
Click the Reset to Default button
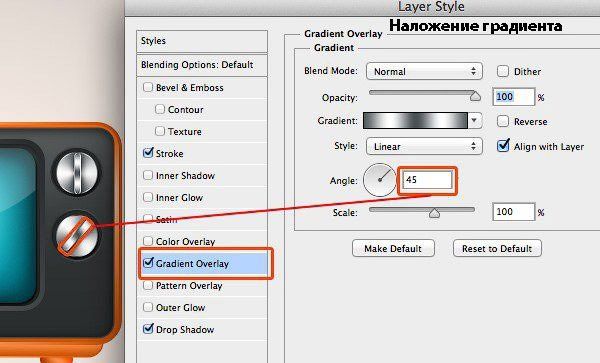497,248
